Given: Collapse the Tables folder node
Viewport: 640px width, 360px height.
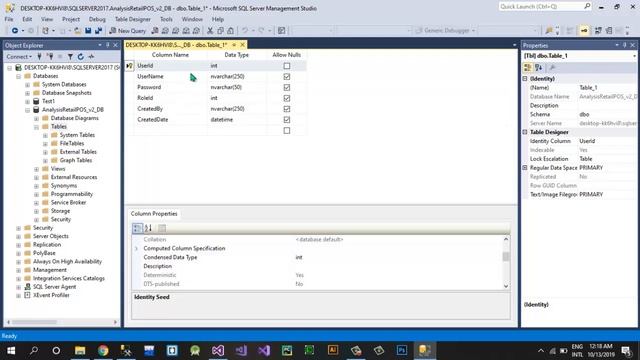Looking at the screenshot, I should pyautogui.click(x=36, y=127).
